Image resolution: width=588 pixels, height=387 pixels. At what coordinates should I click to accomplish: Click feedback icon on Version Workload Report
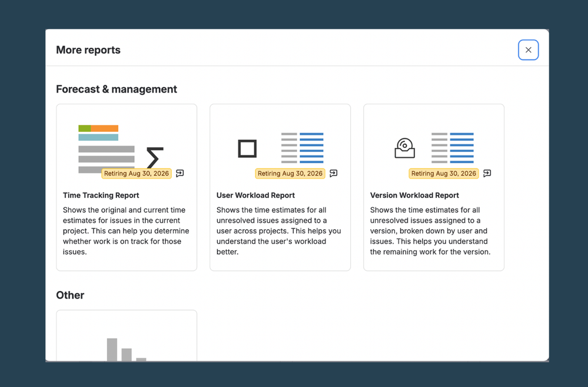pos(487,173)
